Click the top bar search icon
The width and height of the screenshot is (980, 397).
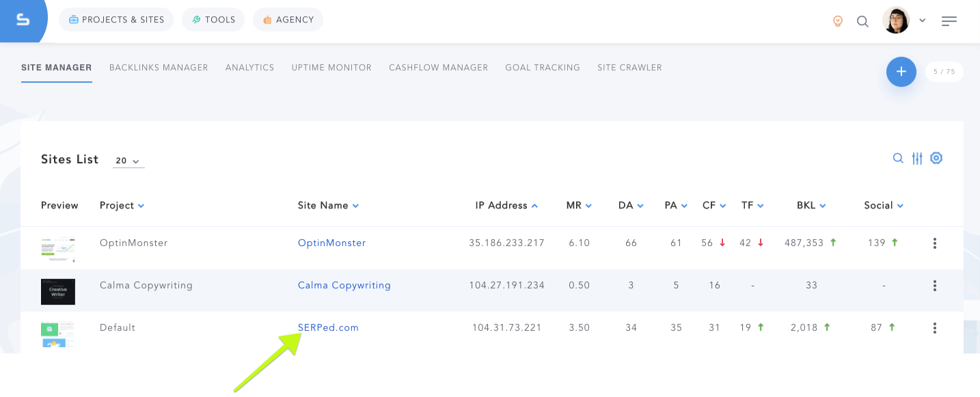[862, 21]
